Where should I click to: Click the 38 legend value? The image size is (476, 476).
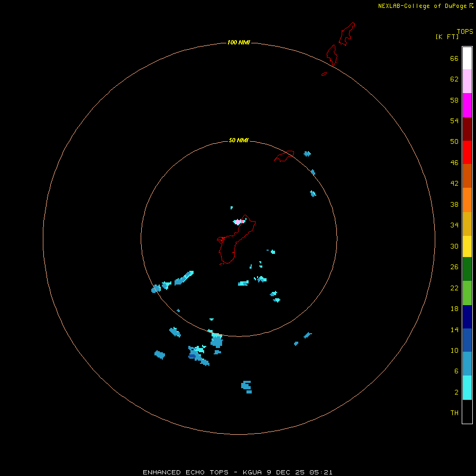pos(454,204)
